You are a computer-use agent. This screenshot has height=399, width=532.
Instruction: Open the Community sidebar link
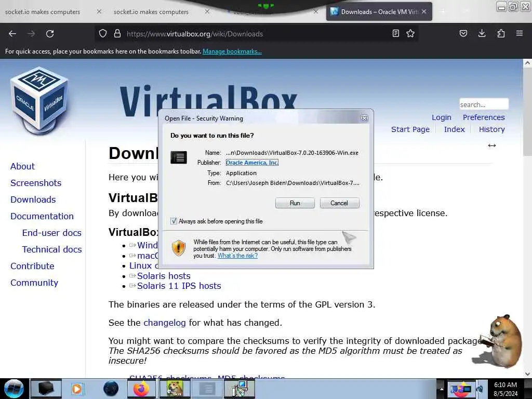(34, 283)
